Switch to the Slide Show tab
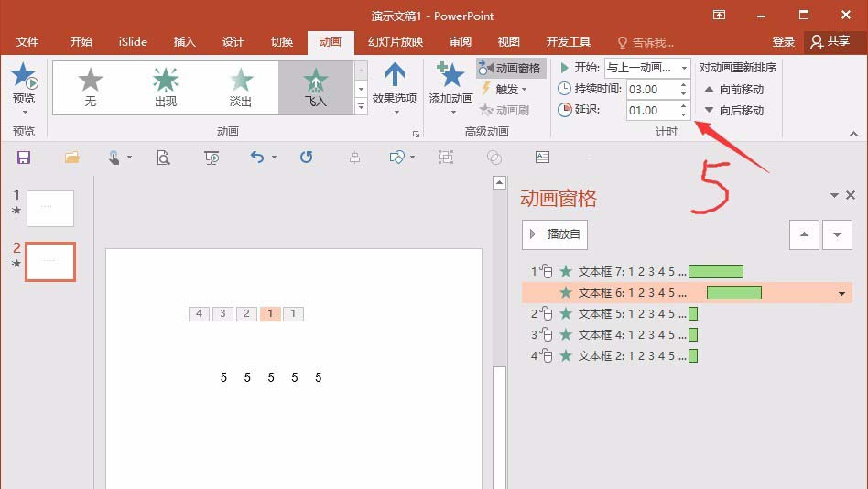This screenshot has width=868, height=489. pos(396,42)
